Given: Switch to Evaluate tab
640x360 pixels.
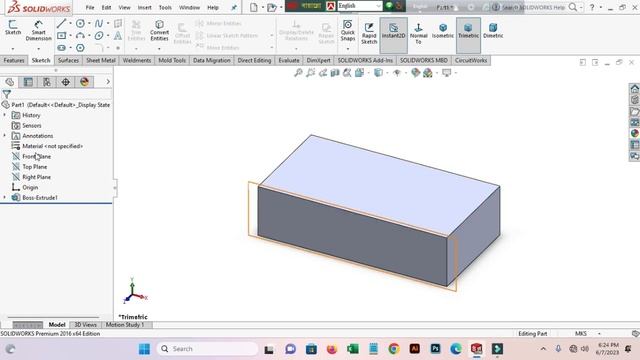Looking at the screenshot, I should point(289,60).
